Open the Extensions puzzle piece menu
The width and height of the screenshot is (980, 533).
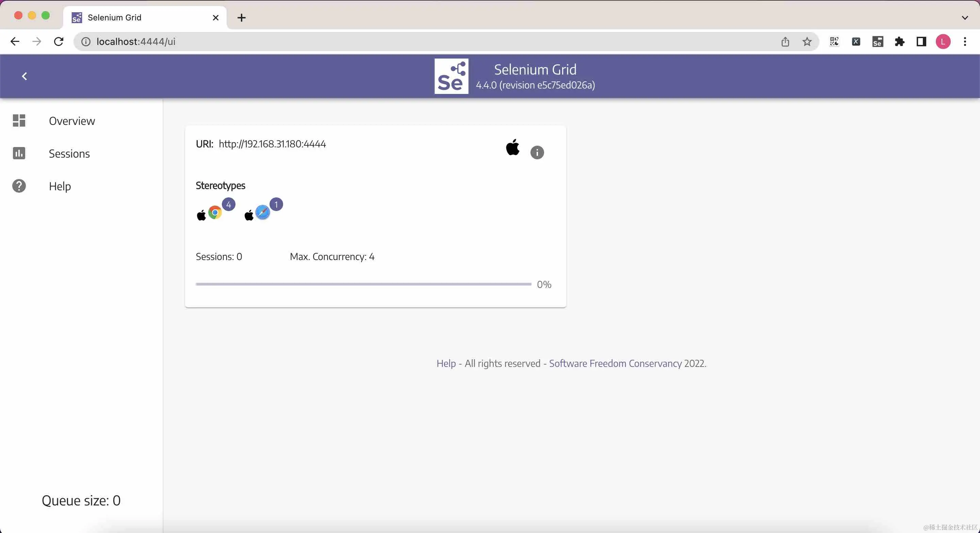pos(899,42)
